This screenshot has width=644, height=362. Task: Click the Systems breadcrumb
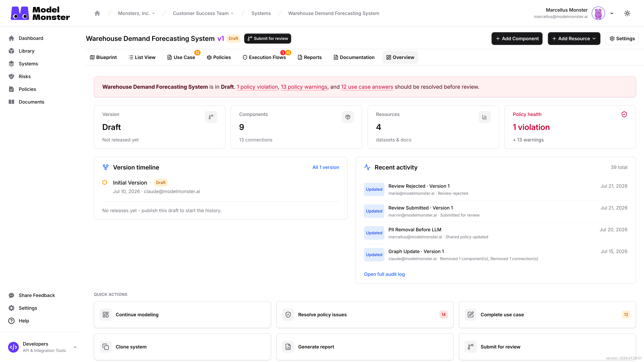(261, 13)
